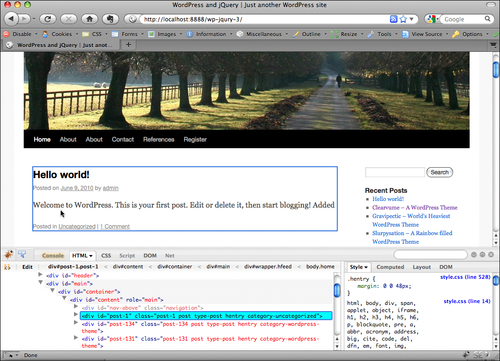Click the browser Reload button

point(48,19)
